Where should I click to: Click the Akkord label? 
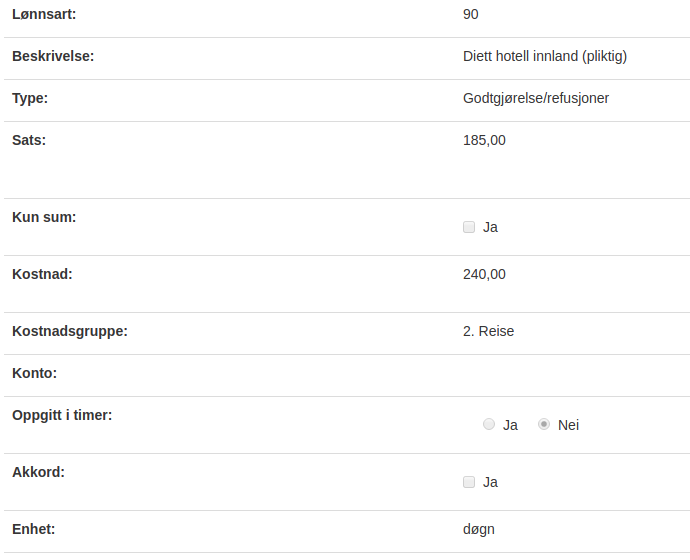pos(38,472)
